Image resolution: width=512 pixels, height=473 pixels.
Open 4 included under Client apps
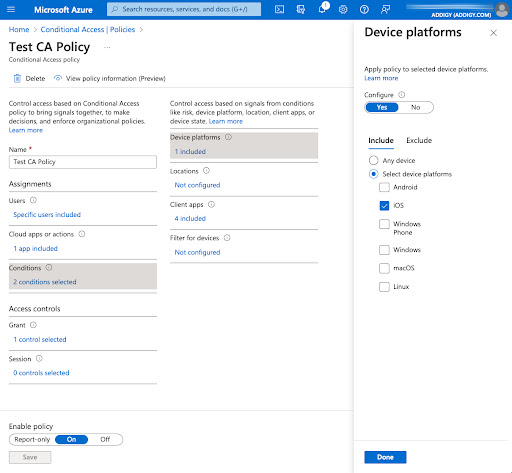190,218
